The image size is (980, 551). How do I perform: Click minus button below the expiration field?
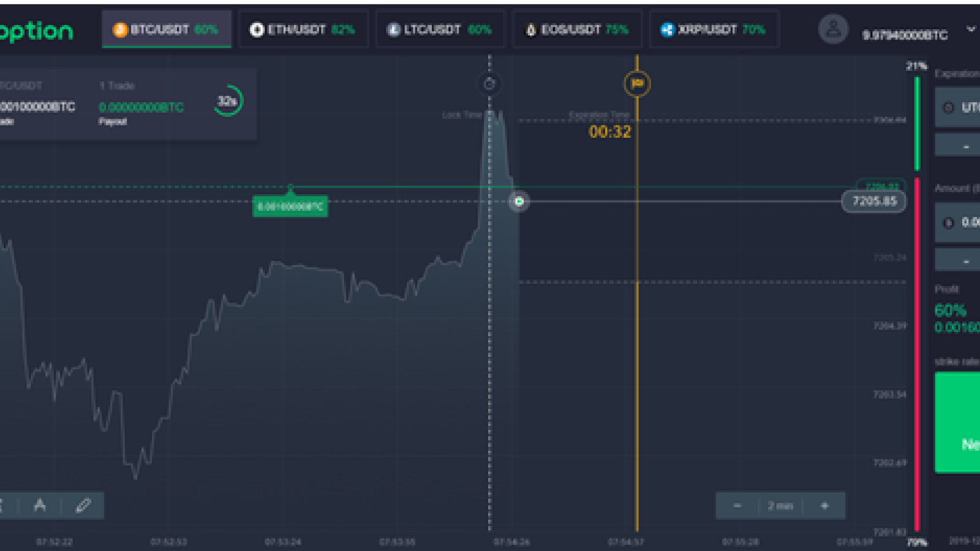pyautogui.click(x=957, y=146)
